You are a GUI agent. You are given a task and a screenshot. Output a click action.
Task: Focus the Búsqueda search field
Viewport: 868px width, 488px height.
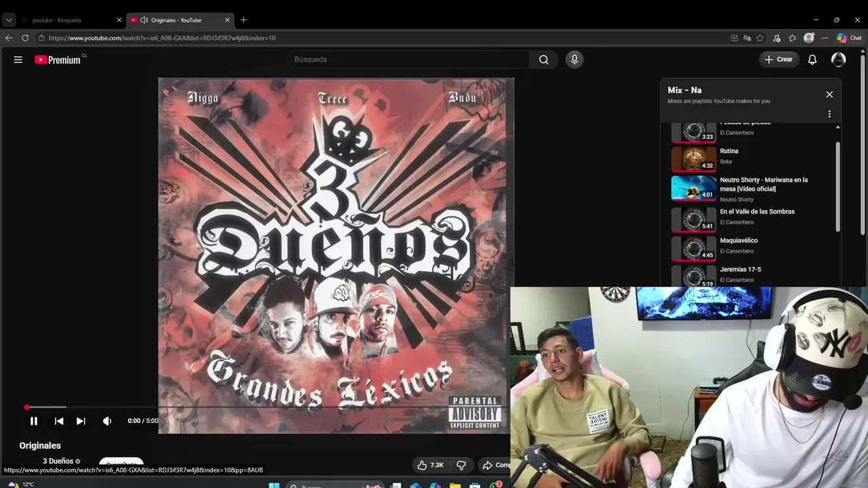point(409,60)
